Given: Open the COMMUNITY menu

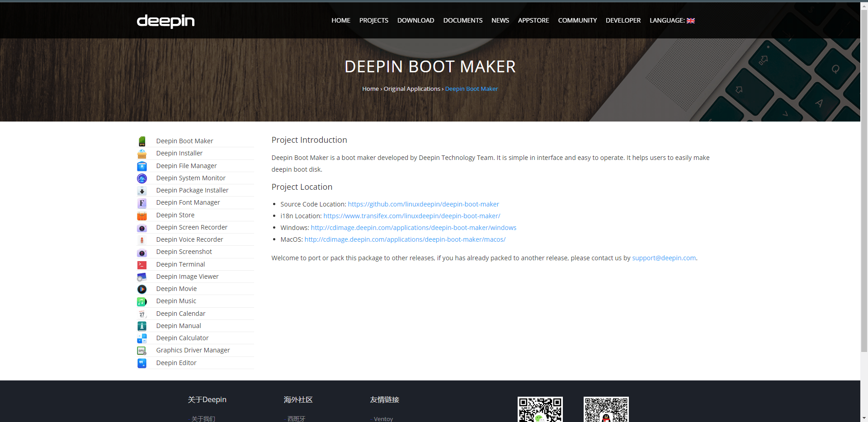Looking at the screenshot, I should pos(577,20).
